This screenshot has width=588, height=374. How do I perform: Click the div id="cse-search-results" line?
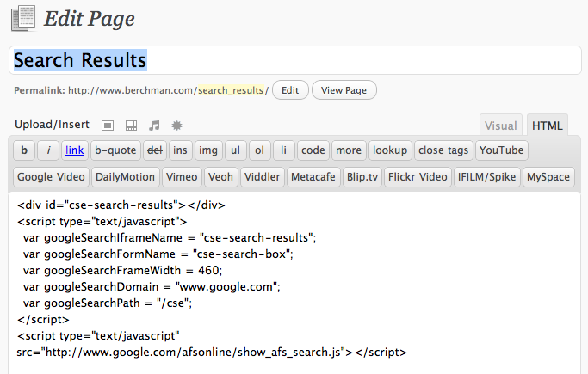coord(121,205)
